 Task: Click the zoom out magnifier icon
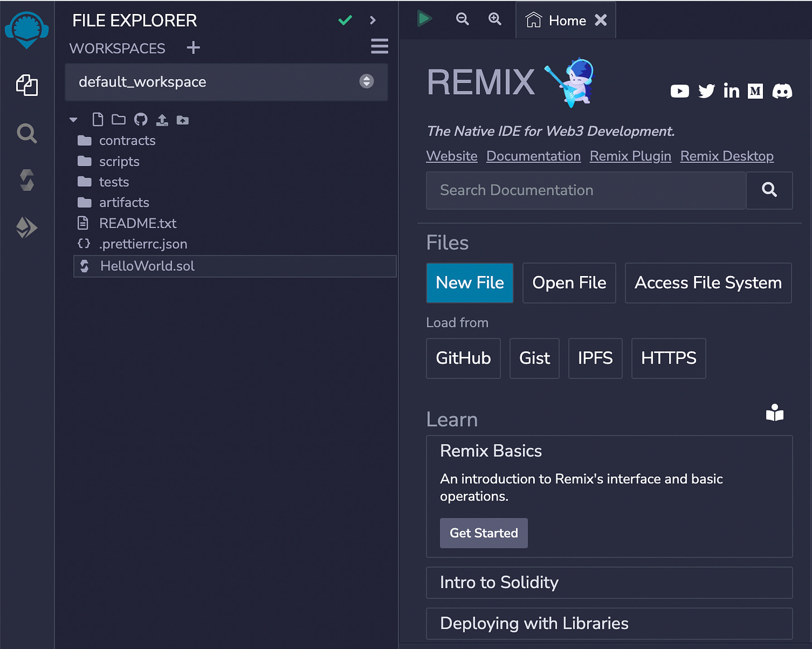462,19
